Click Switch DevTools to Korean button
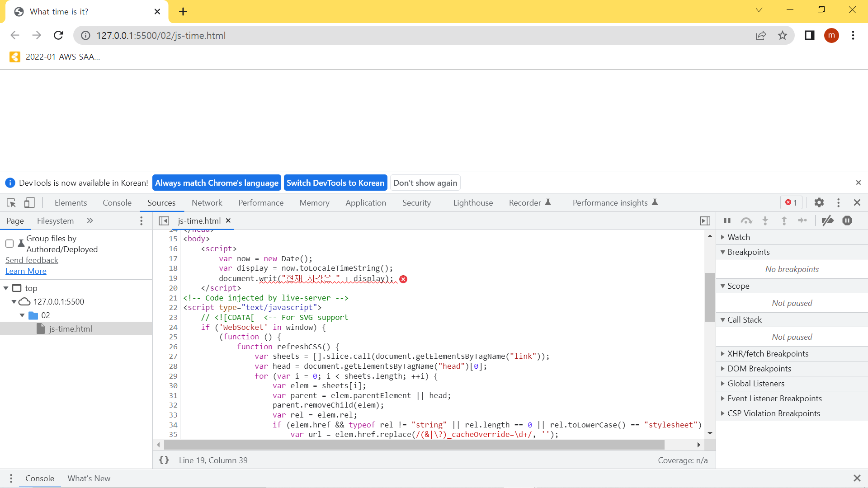Screen dimensions: 868x488 click(x=335, y=183)
